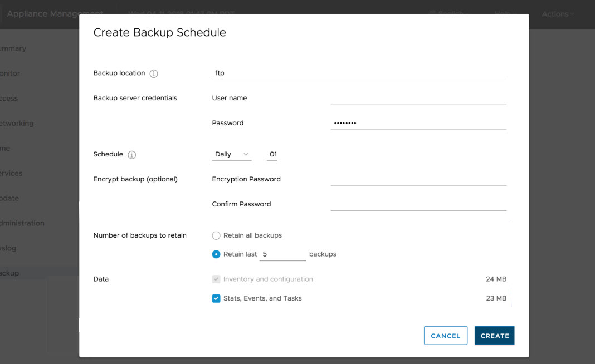Edit the number of backups to retain

click(x=282, y=254)
